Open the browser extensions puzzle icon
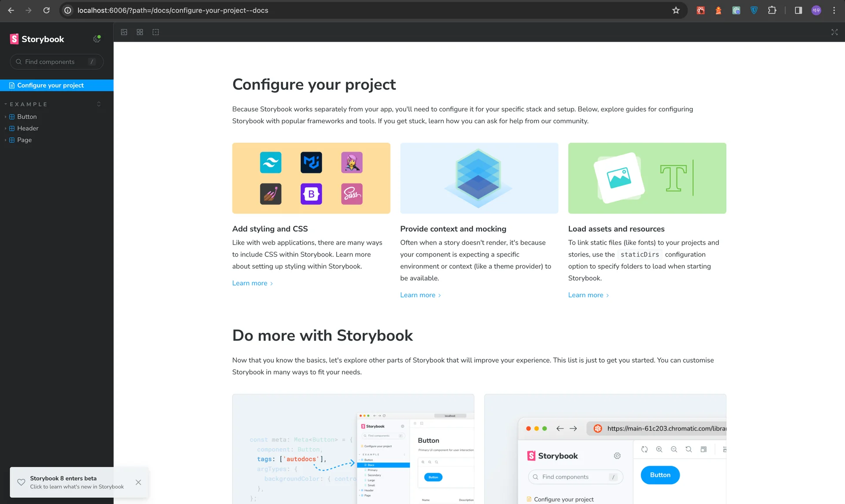This screenshot has width=845, height=504. click(772, 10)
